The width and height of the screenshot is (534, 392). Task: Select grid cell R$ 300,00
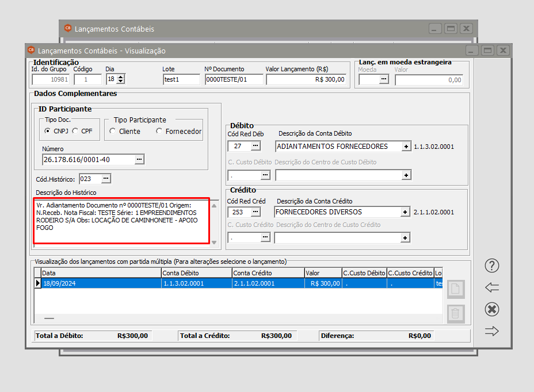pos(323,283)
